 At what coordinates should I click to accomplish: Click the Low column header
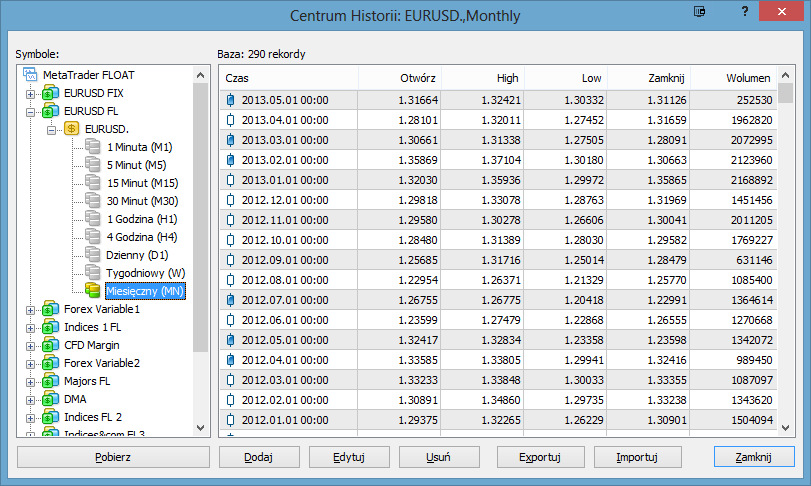(x=565, y=78)
